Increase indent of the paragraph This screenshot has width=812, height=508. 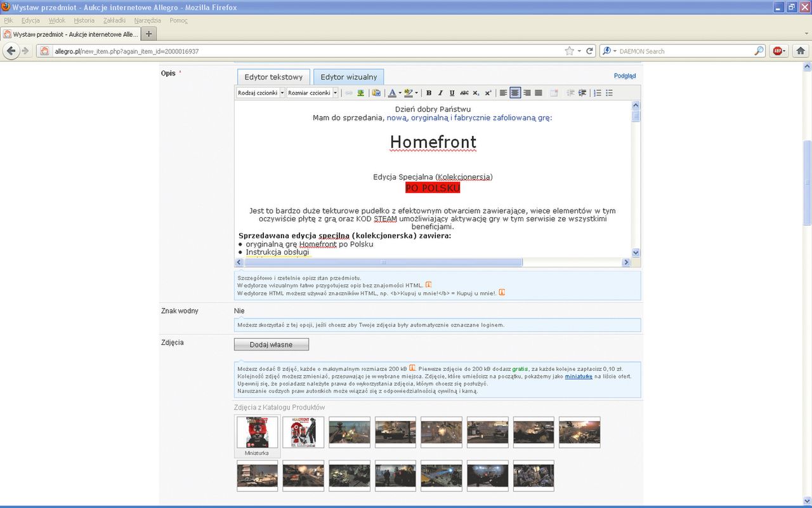click(582, 93)
